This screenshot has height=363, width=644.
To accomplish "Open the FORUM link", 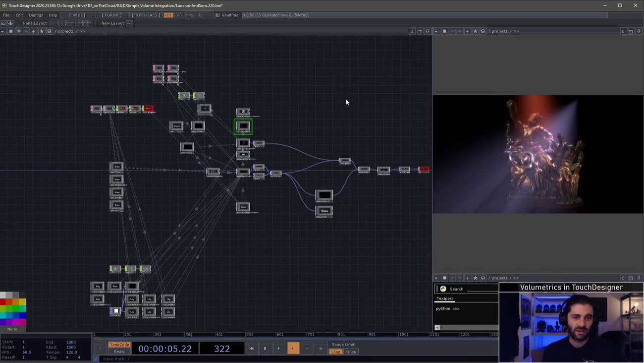I will pyautogui.click(x=111, y=15).
